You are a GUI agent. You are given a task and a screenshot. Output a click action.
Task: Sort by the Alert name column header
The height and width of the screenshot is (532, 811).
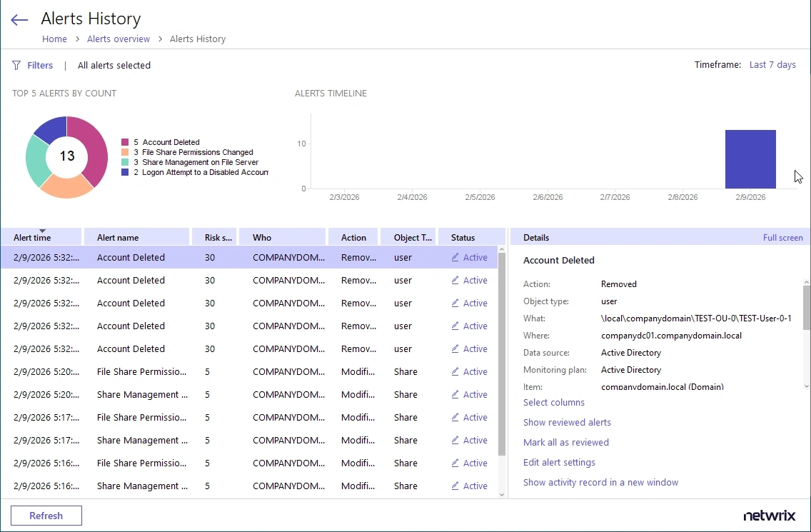click(x=118, y=238)
